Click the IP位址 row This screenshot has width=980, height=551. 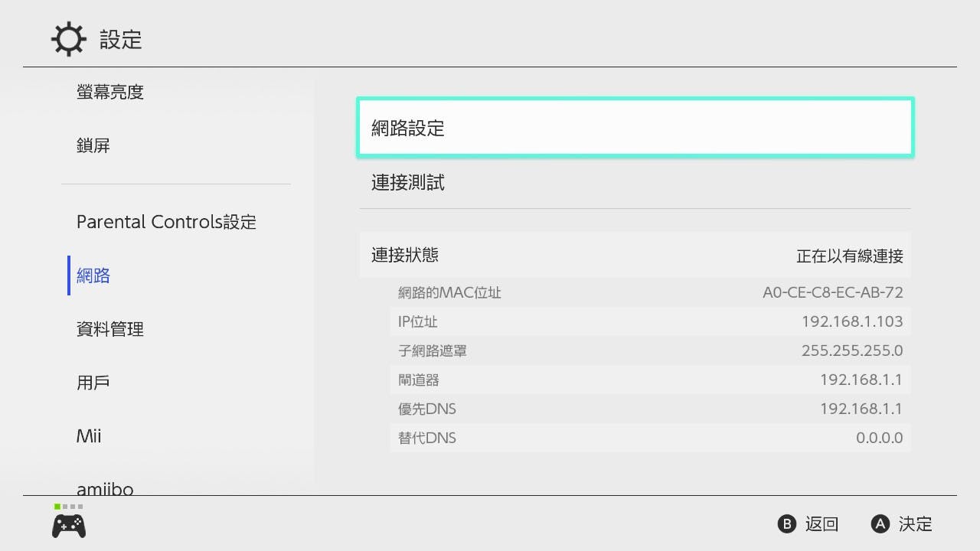point(651,321)
